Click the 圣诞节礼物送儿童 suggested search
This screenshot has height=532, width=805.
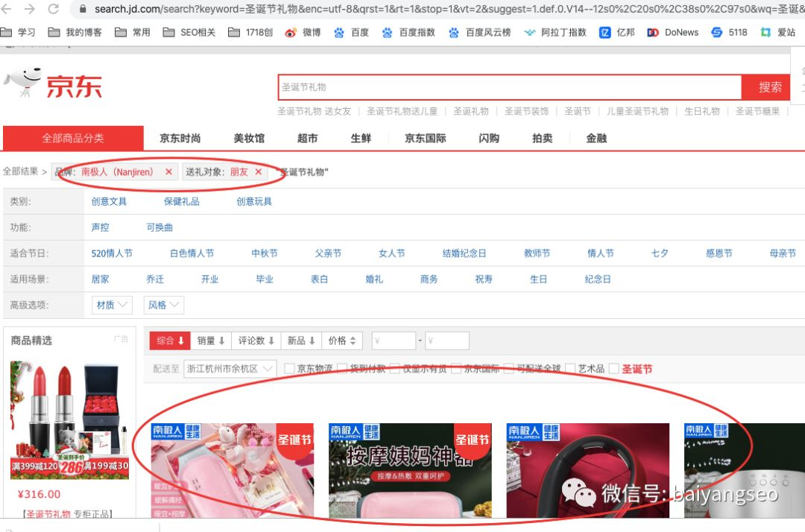click(x=402, y=111)
